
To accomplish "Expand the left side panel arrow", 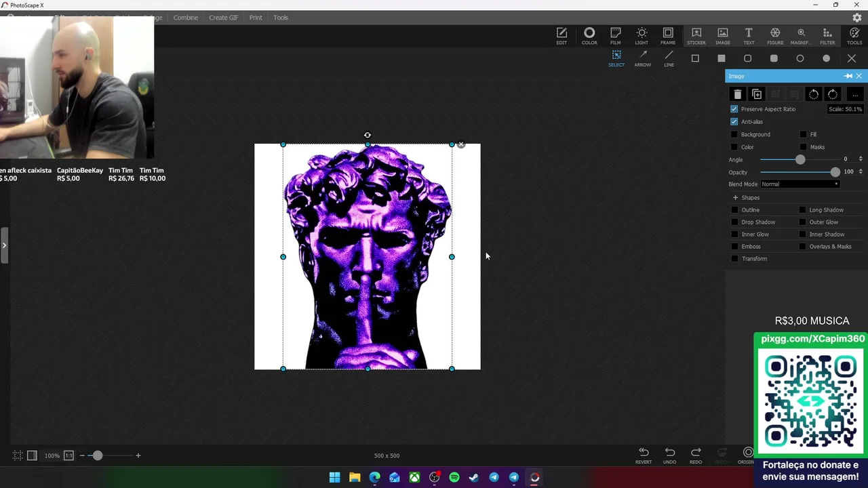I will pyautogui.click(x=4, y=245).
